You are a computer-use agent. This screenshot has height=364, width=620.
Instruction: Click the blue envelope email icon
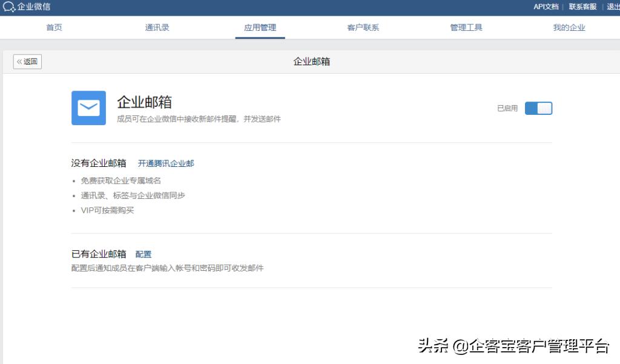[88, 108]
